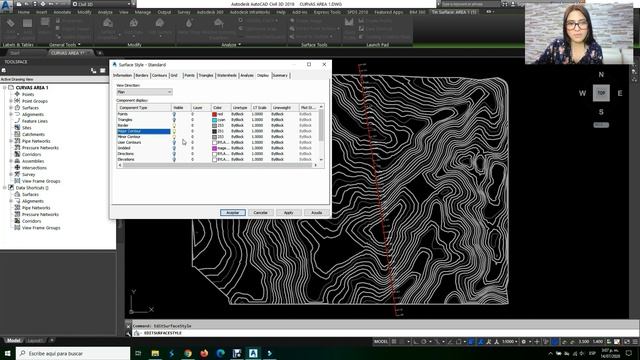Open the Summary tab
Image resolution: width=640 pixels, height=360 pixels.
click(280, 76)
